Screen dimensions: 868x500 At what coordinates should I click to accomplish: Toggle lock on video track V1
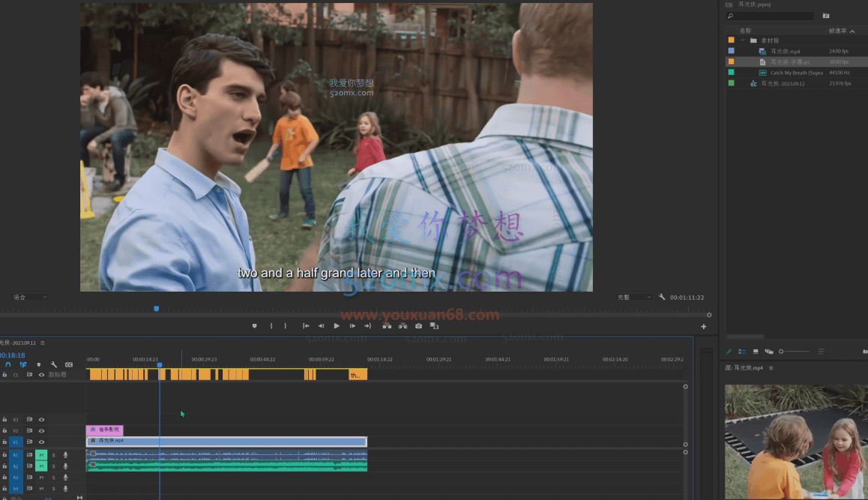[4, 442]
